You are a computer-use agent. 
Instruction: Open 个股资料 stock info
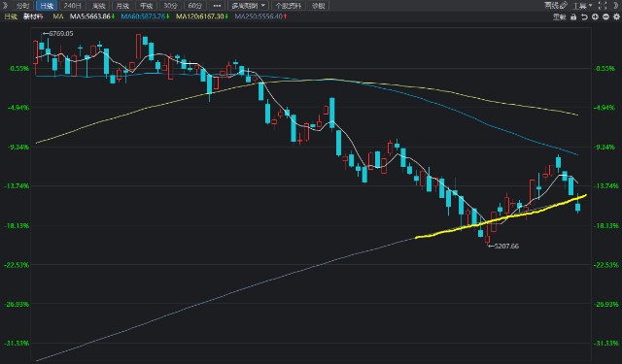point(288,6)
